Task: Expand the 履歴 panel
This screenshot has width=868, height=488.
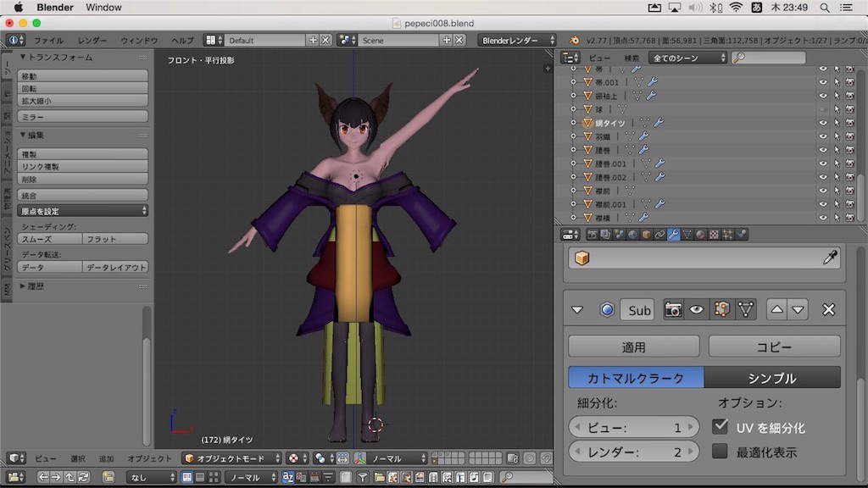Action: coord(23,286)
